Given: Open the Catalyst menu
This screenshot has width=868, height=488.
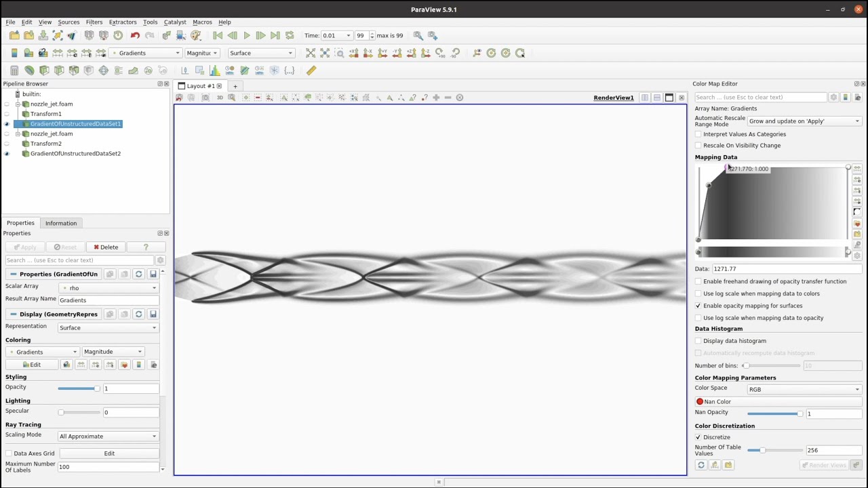Looking at the screenshot, I should tap(175, 22).
